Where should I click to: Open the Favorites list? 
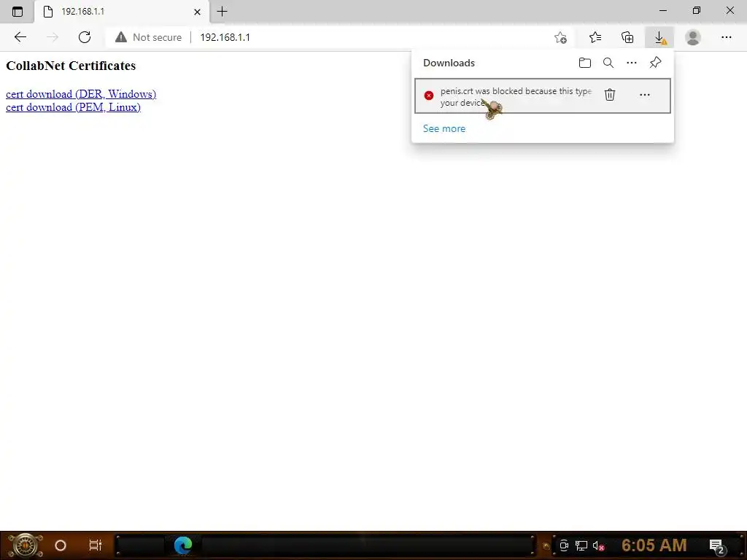595,37
